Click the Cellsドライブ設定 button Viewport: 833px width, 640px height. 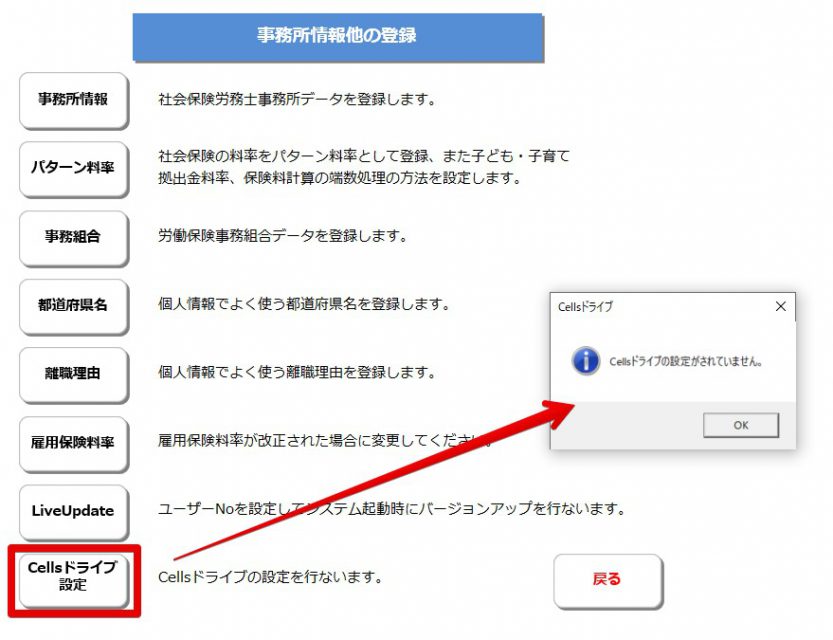(74, 580)
